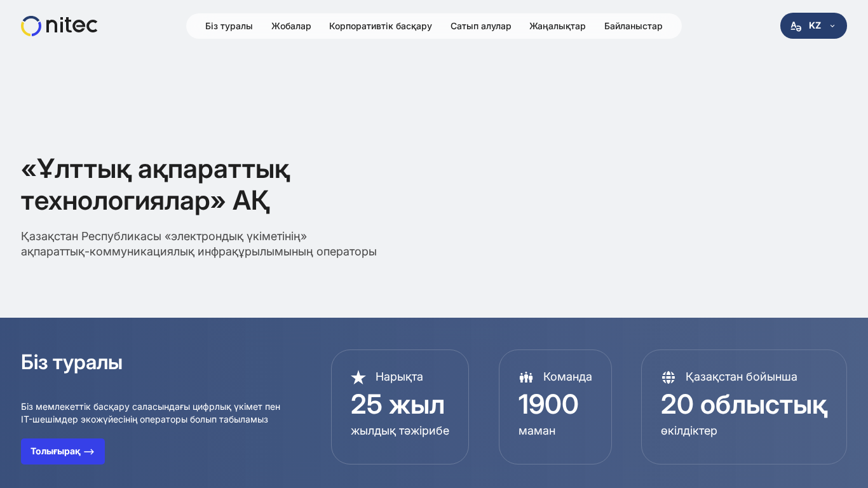Screen dimensions: 868x488
Task: Click the globe icon beside Қазақстан бойынша
Action: tap(668, 377)
